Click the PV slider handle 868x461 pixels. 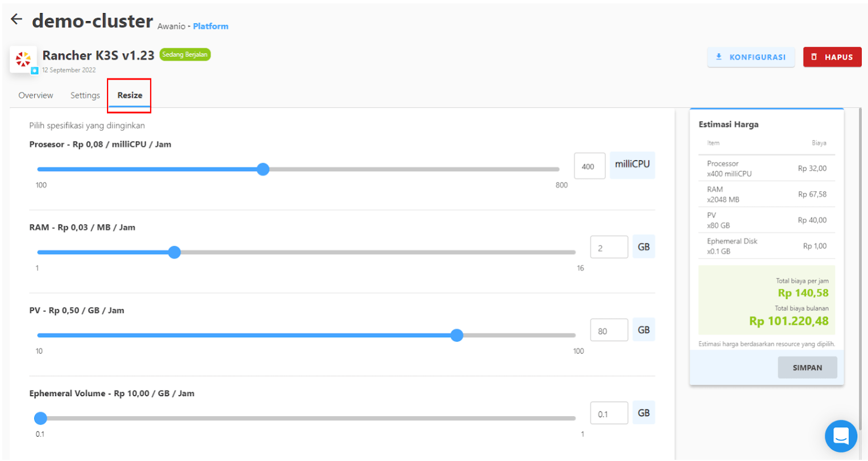[457, 335]
